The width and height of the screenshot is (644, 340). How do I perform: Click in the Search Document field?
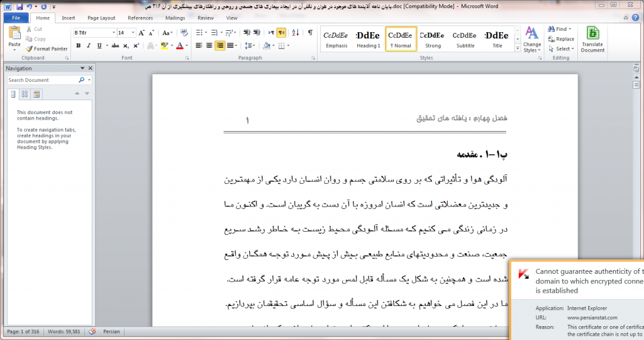42,80
